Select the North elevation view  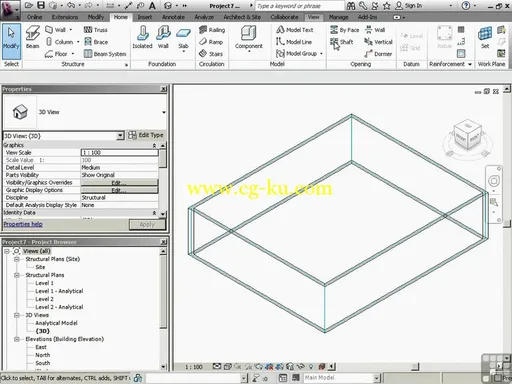tap(43, 355)
